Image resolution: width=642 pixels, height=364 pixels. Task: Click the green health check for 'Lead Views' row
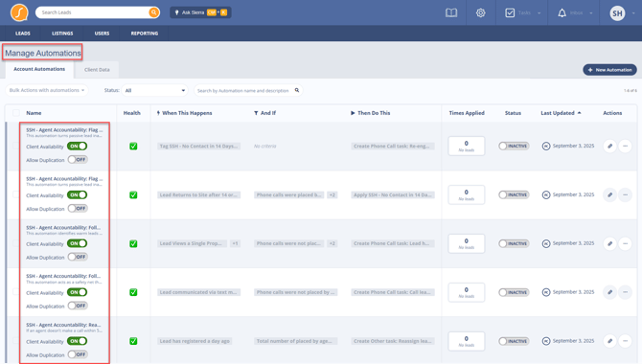[133, 243]
